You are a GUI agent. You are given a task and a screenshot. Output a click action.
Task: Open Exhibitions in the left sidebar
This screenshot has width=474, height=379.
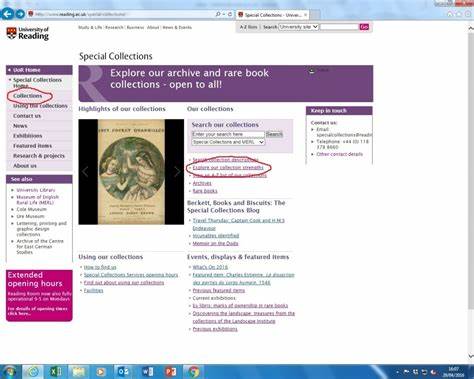[28, 136]
